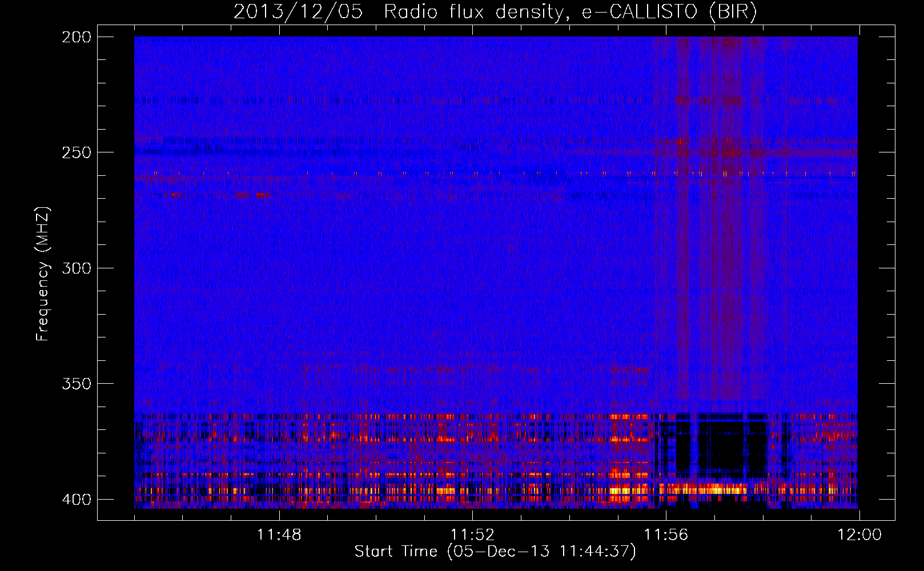
Task: Click the 11:56 time tick label
Action: coord(666,535)
